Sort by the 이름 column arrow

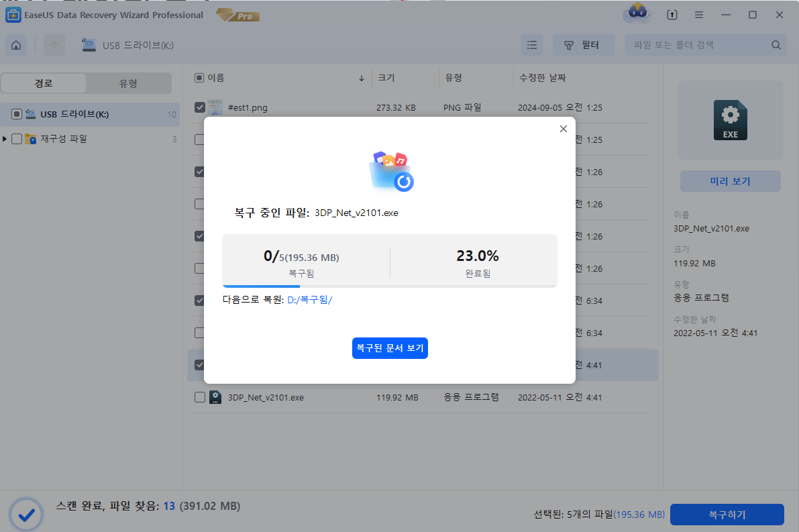click(362, 78)
